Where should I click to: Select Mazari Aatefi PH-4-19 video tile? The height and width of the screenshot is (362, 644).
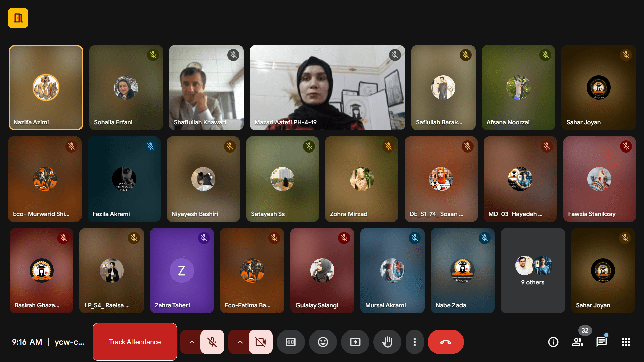(x=327, y=87)
